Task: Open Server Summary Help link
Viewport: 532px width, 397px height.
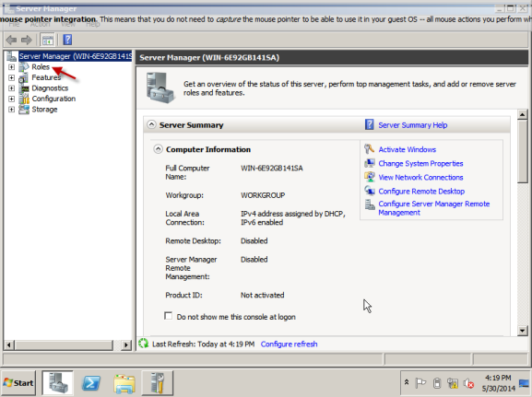Action: pyautogui.click(x=412, y=125)
